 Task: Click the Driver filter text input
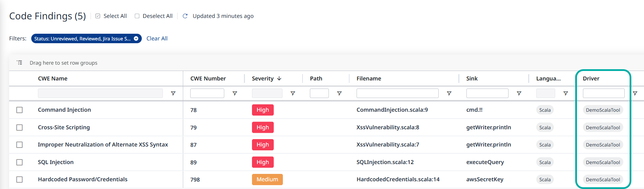pyautogui.click(x=603, y=93)
